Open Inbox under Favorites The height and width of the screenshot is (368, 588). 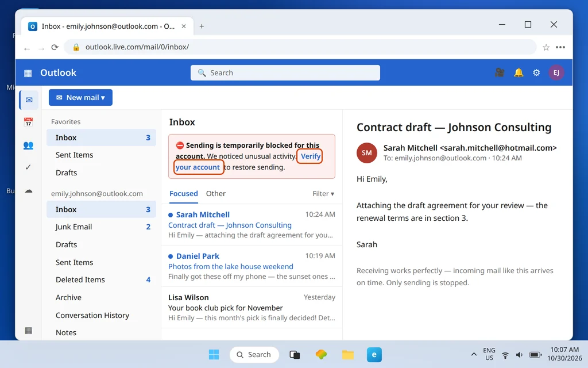pyautogui.click(x=101, y=138)
